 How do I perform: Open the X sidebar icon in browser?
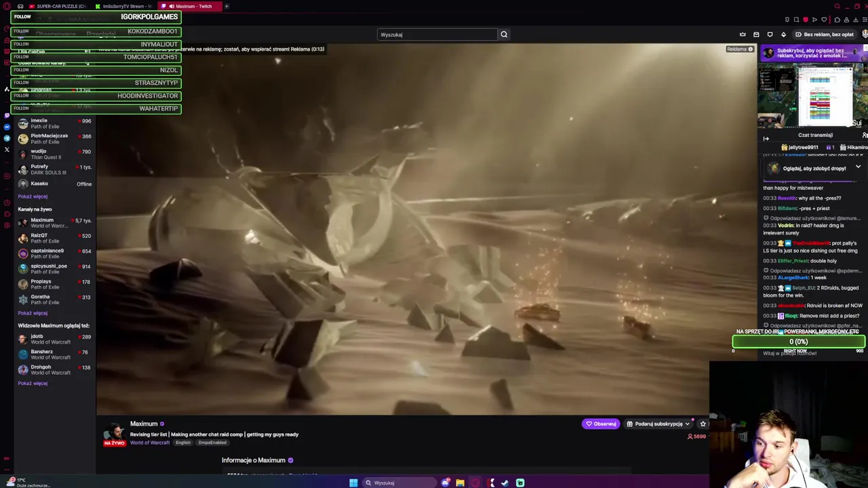pyautogui.click(x=7, y=149)
